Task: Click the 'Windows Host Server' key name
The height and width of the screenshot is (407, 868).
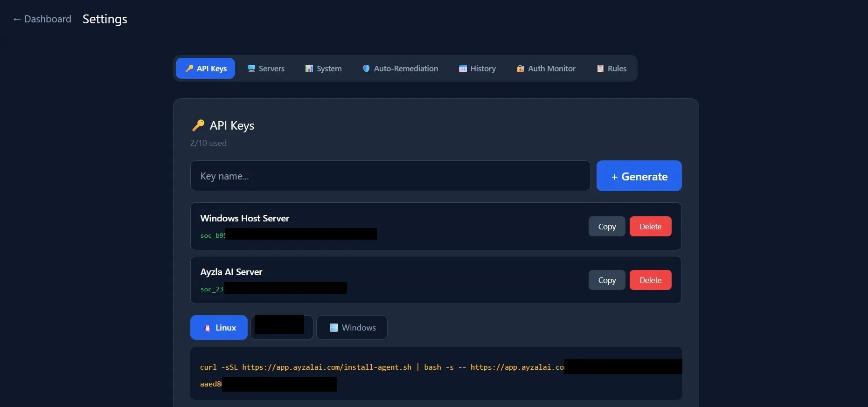Action: coord(244,218)
